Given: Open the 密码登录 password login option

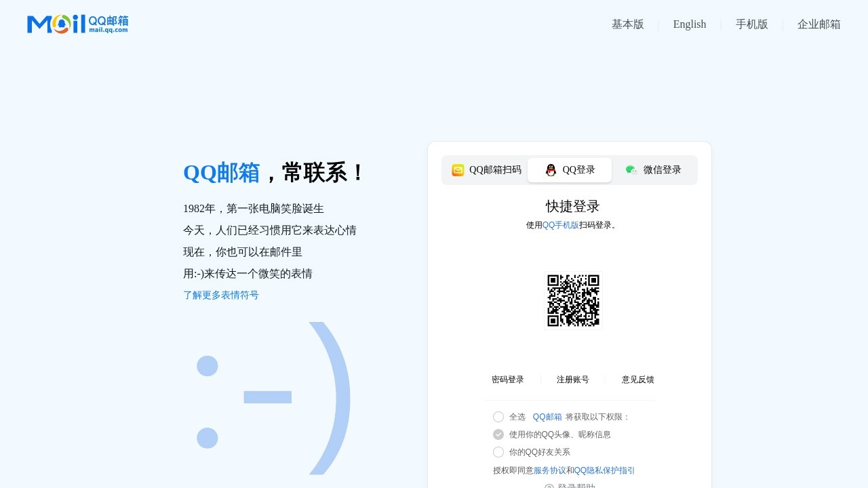Looking at the screenshot, I should point(507,380).
